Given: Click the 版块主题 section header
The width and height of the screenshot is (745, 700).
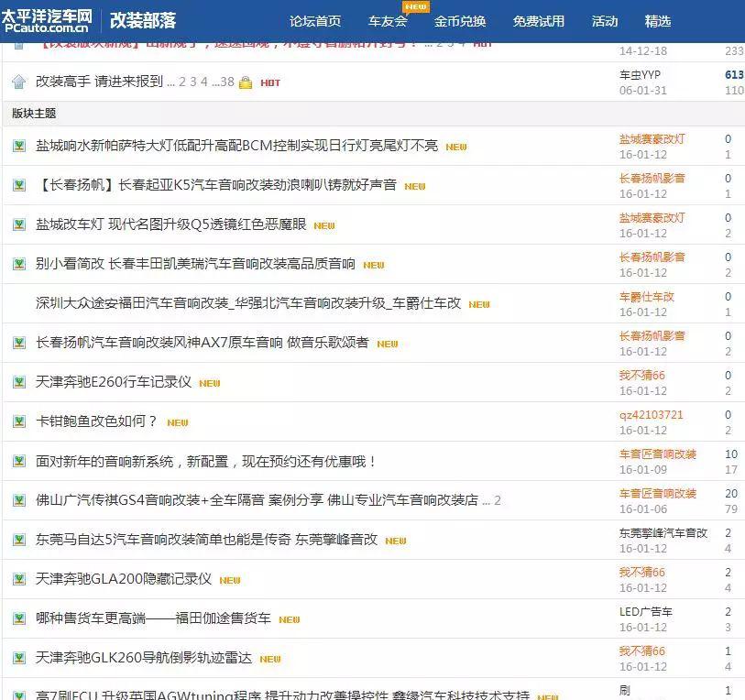Looking at the screenshot, I should pyautogui.click(x=34, y=113).
